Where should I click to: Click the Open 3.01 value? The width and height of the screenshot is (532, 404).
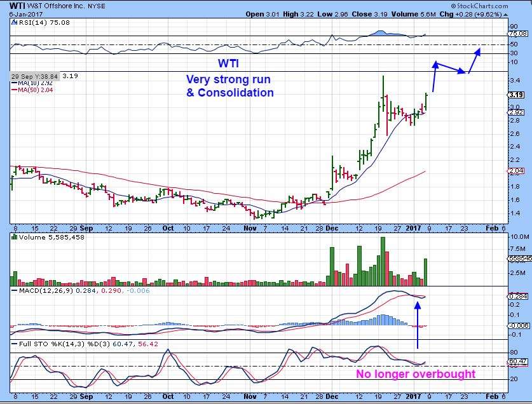coord(263,14)
